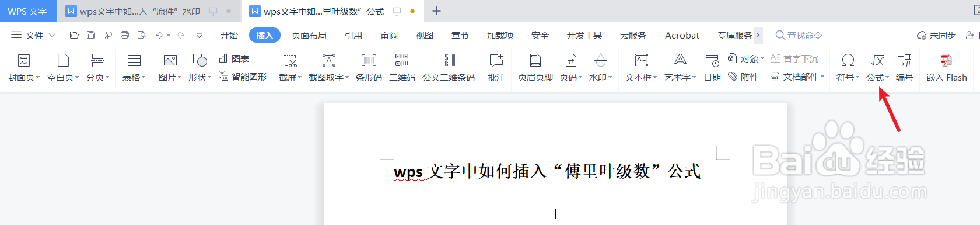Click the 未同步 sync status button

click(936, 35)
